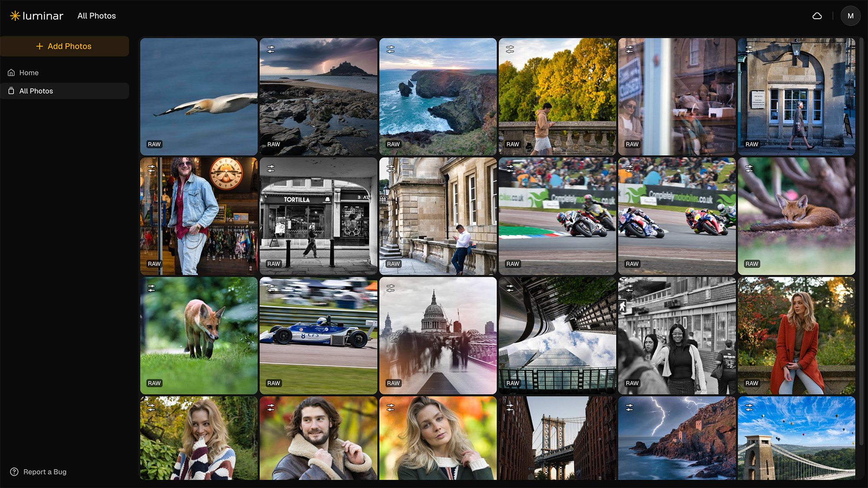
Task: Click the RAW badge on the red coat woman photo
Action: (x=752, y=383)
